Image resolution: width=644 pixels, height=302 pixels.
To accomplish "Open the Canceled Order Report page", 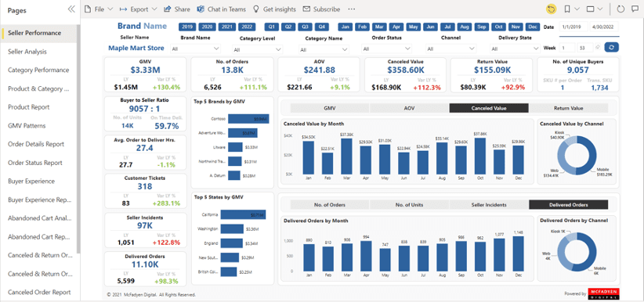I will point(38,293).
